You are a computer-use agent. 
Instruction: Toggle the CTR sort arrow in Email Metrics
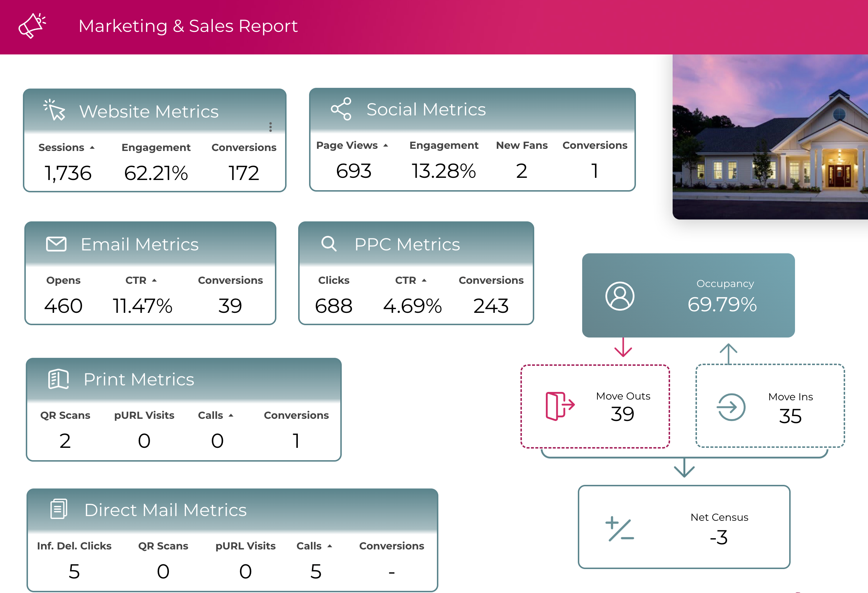[154, 280]
